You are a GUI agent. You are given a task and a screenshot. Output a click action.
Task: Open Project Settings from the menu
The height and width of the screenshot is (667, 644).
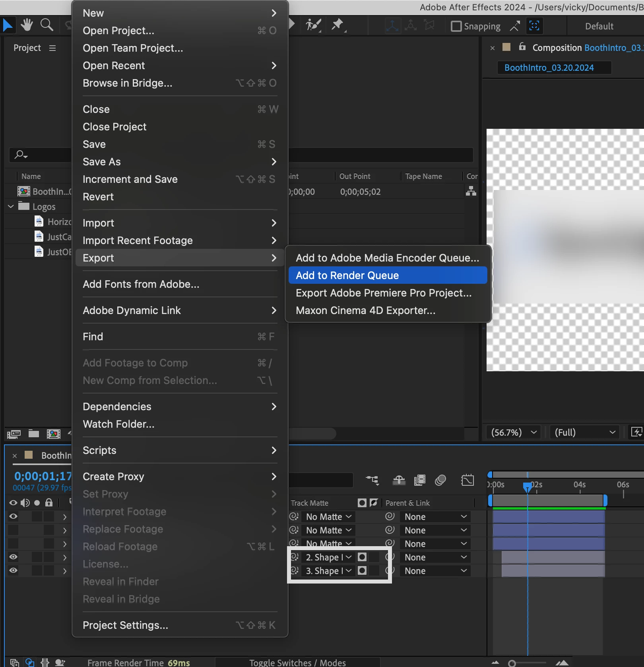point(180,625)
